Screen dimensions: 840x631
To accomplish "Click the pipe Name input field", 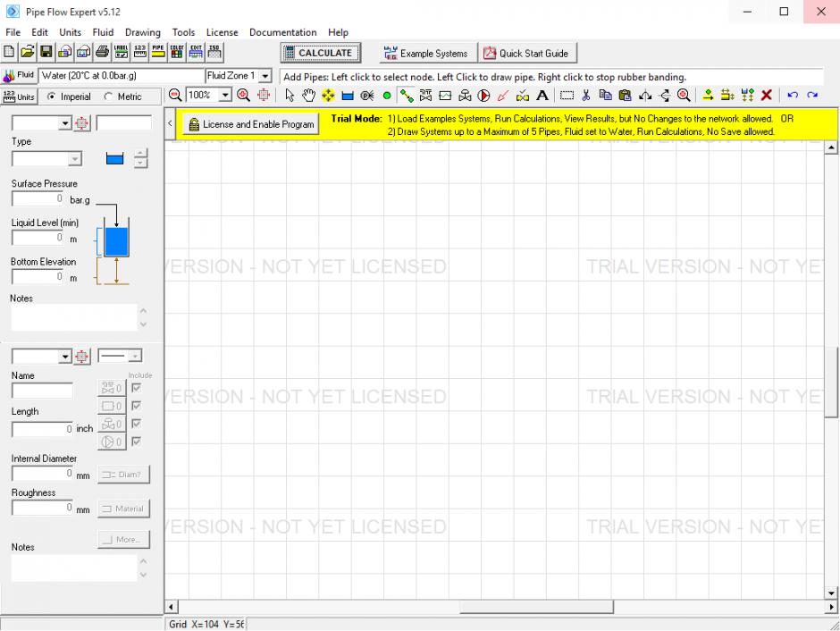I will [x=42, y=390].
